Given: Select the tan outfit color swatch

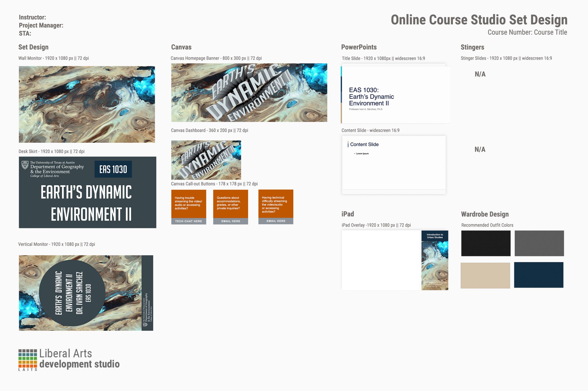Looking at the screenshot, I should click(485, 275).
